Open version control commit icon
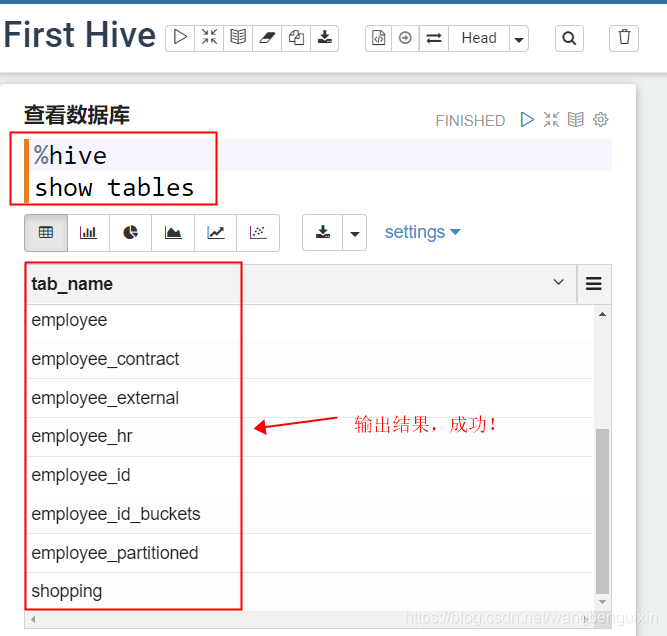 [x=379, y=38]
